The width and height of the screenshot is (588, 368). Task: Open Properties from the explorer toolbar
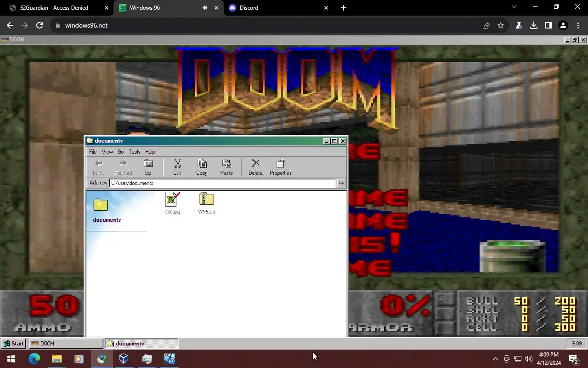coord(280,167)
